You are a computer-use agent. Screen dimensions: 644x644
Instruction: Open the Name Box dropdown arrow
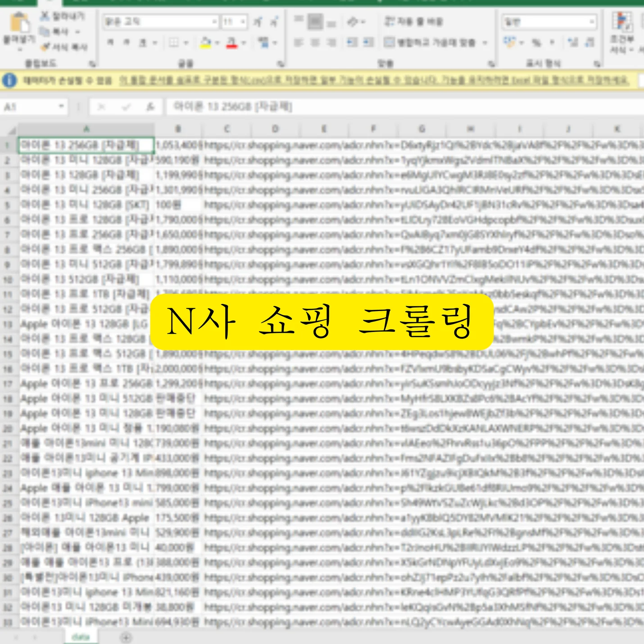click(x=61, y=107)
